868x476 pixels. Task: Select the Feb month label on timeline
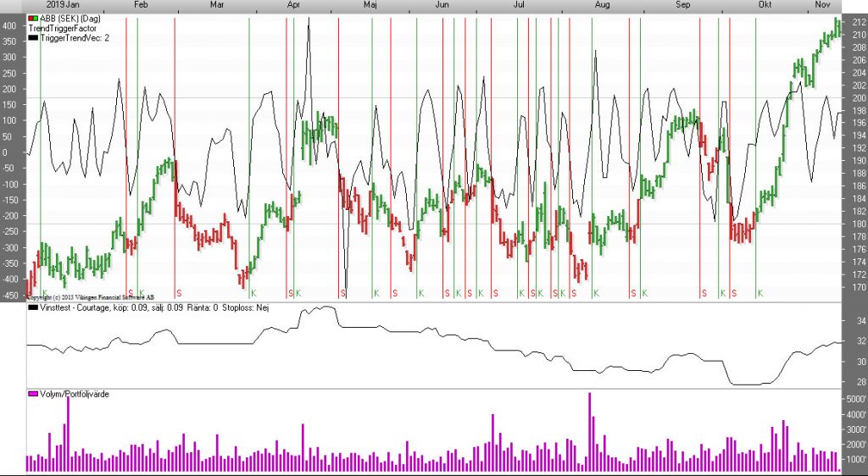click(x=142, y=5)
